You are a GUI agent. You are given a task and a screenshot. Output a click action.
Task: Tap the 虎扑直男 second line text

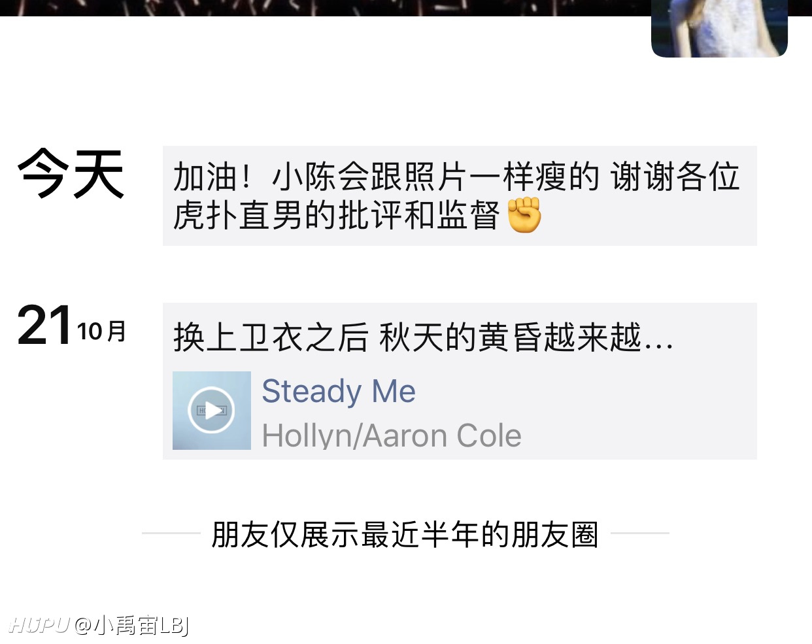pos(337,215)
